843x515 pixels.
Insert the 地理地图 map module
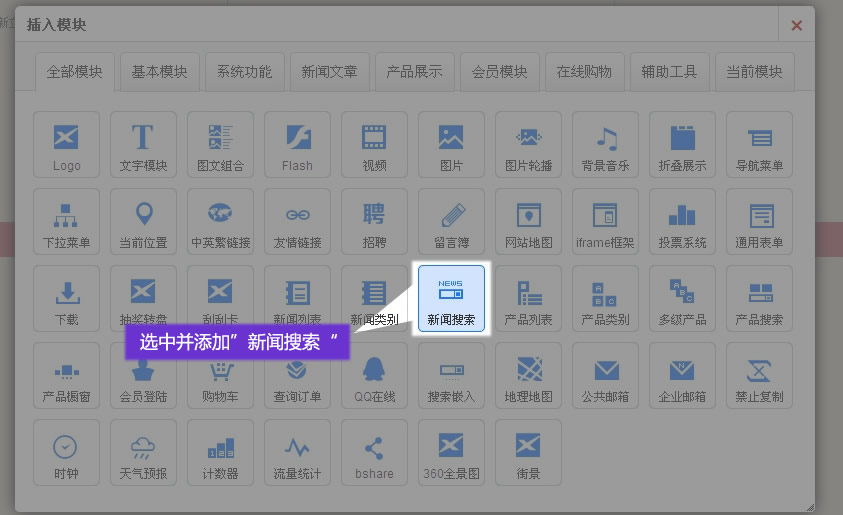[528, 376]
